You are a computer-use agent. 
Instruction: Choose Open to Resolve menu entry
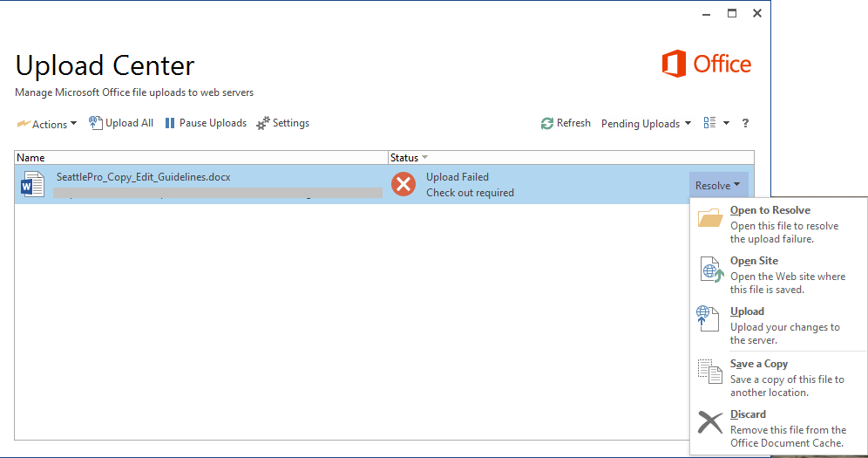[x=778, y=223]
